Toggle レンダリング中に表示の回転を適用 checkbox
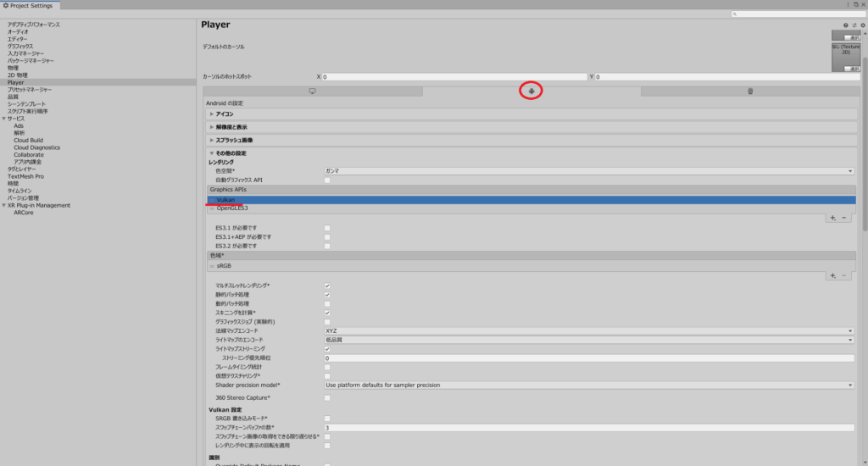 327,446
